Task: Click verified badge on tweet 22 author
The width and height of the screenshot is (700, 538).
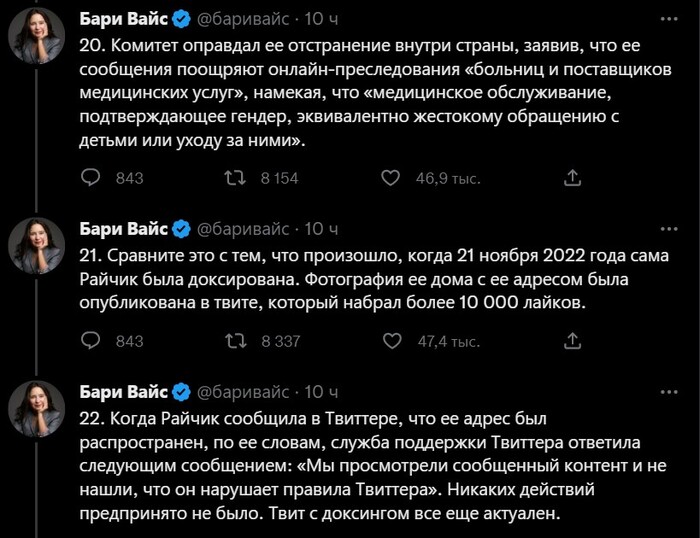Action: pyautogui.click(x=181, y=391)
